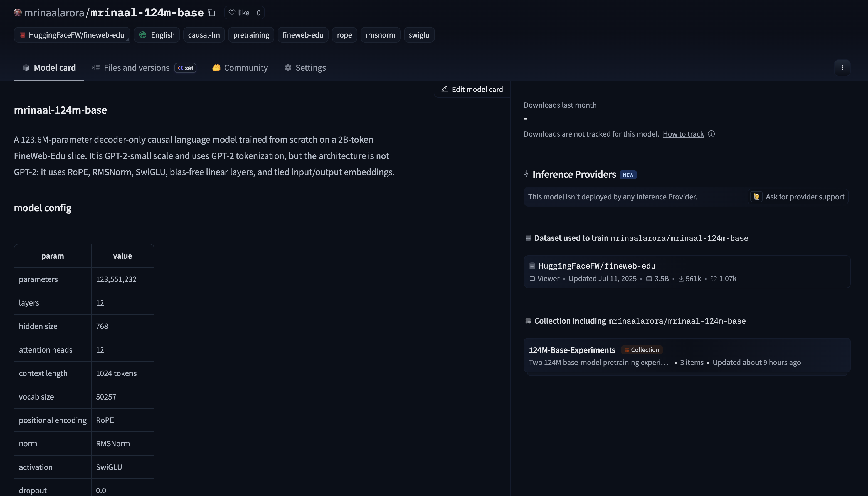
Task: Click the rmsnorm tag
Action: [x=380, y=35]
